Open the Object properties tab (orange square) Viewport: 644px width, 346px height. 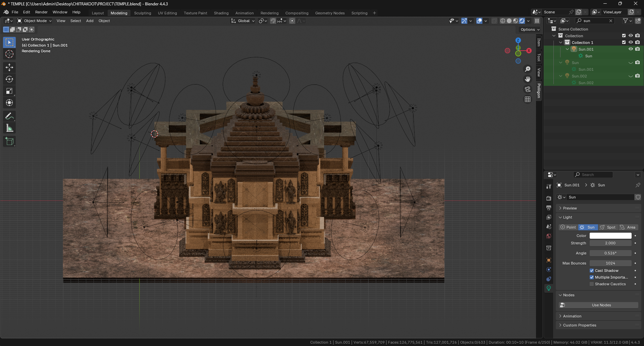tap(549, 260)
